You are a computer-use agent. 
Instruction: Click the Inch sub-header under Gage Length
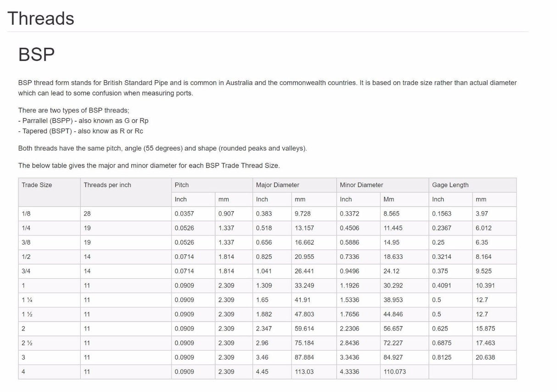438,199
